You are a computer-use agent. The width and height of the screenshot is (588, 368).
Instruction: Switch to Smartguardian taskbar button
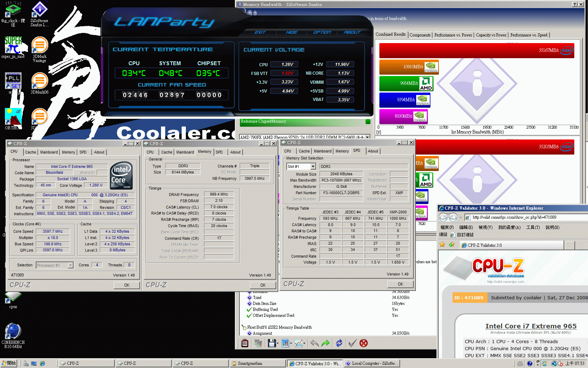coord(258,363)
